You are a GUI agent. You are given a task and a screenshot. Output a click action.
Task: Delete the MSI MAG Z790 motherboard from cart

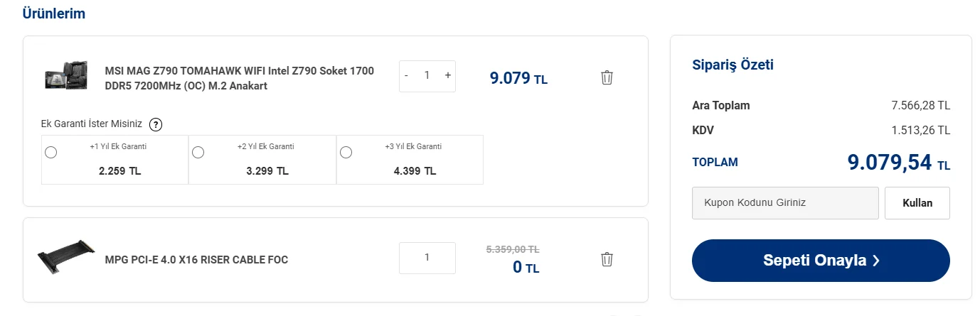[607, 77]
